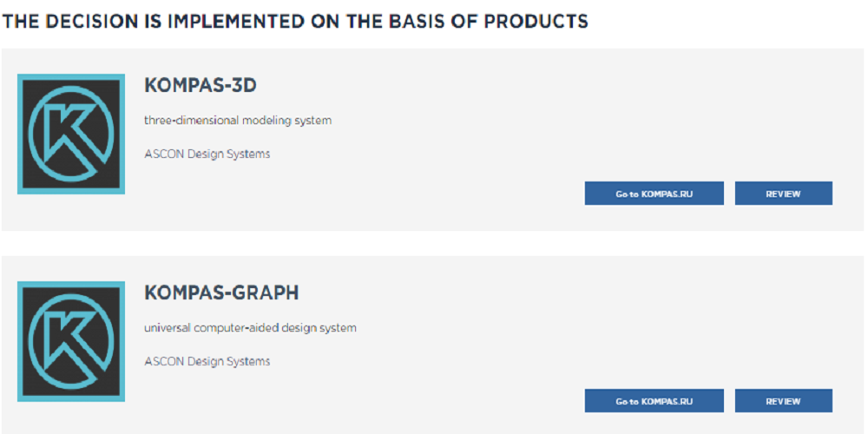The width and height of the screenshot is (868, 434).
Task: Select ASCON Design Systems under KOMPAS-3D
Action: pos(207,154)
